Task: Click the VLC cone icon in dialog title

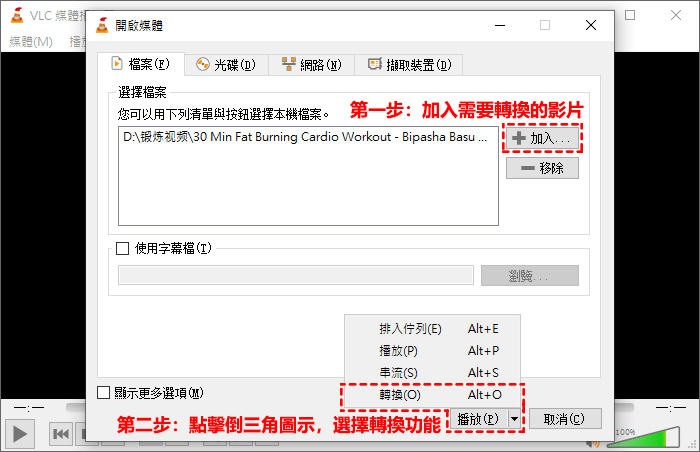Action: [x=102, y=25]
